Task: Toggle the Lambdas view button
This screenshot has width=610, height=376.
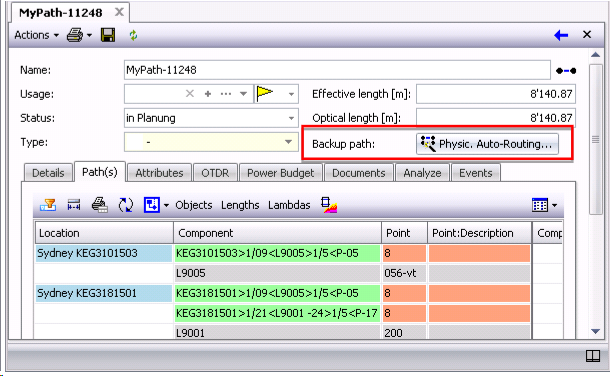Action: point(289,205)
